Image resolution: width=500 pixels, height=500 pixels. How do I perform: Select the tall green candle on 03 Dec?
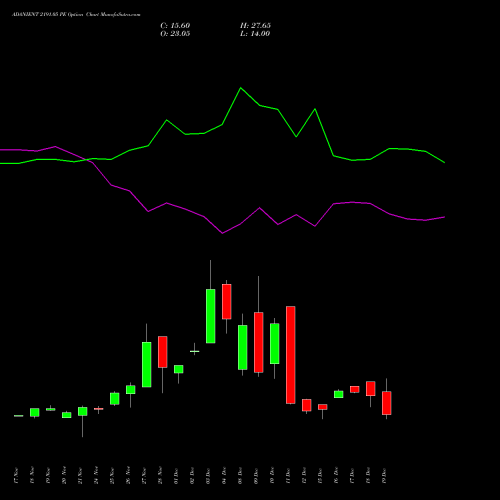(x=211, y=316)
